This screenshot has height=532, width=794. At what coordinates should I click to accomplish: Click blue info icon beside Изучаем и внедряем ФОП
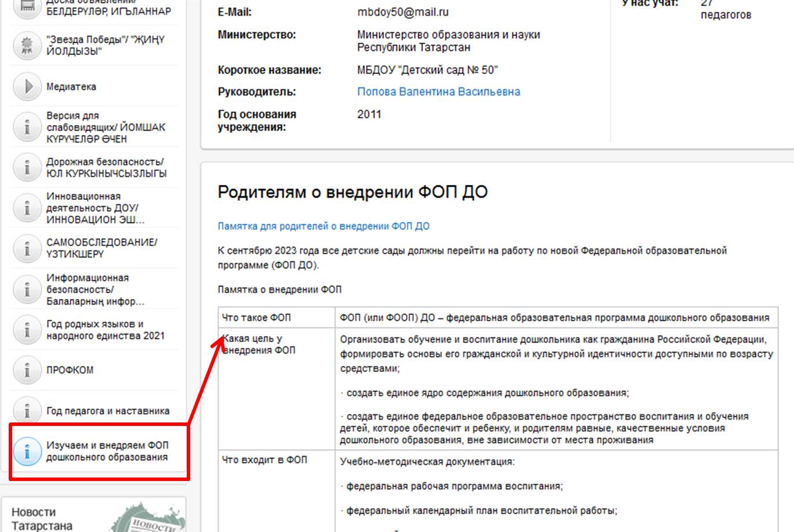27,451
